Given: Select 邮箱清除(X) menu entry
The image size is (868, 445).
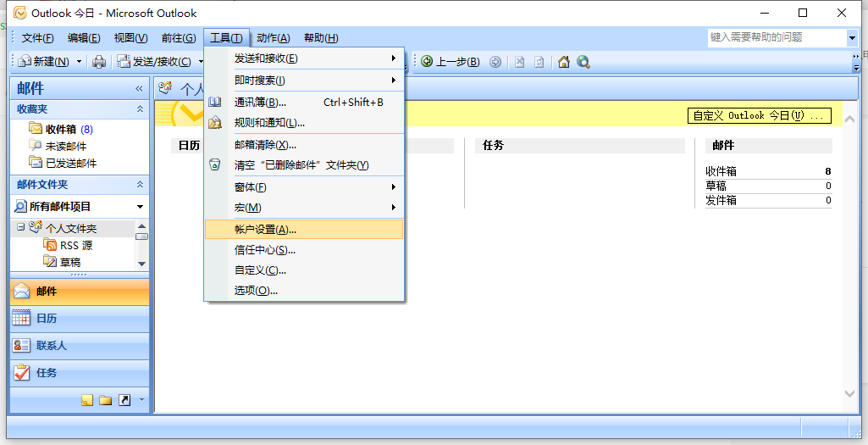Looking at the screenshot, I should (x=304, y=145).
